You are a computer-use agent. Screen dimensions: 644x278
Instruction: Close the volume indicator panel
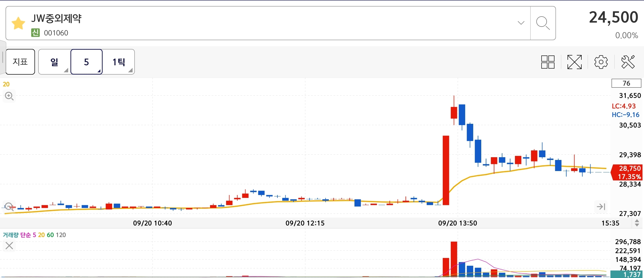click(x=9, y=246)
